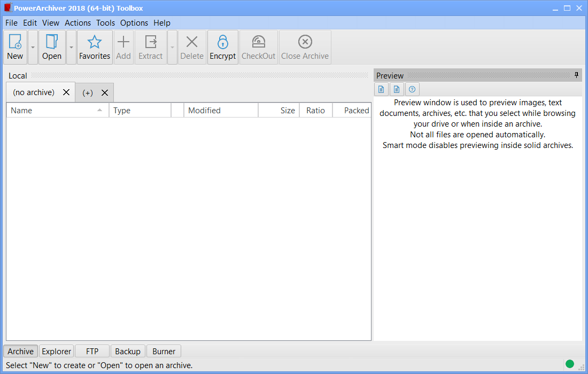Screen dimensions: 588x374
Task: Close the (no archive) tab
Action: point(66,92)
